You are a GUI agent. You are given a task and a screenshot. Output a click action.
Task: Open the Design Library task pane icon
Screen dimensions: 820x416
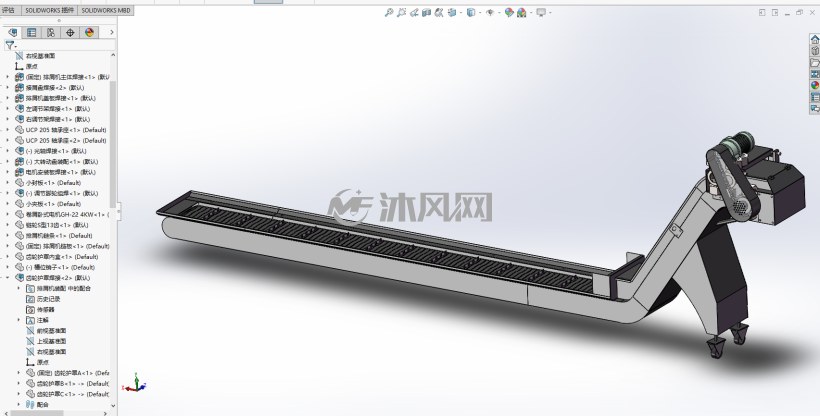point(815,51)
